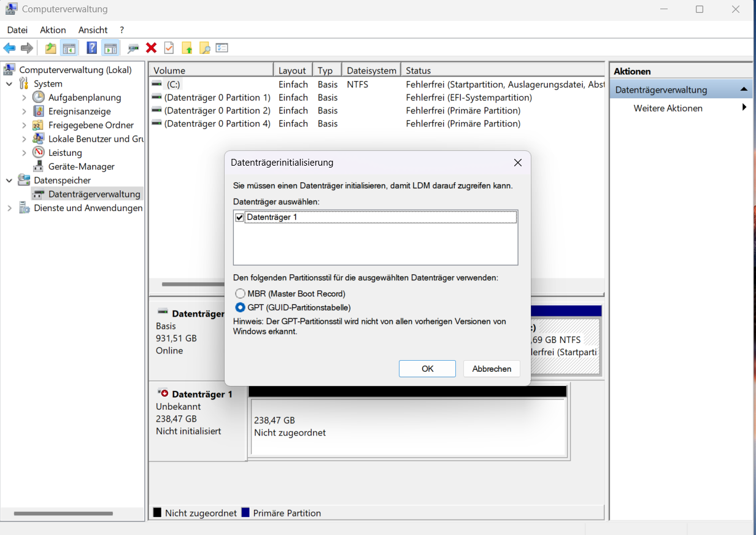
Task: Collapse the Datenspeicher tree node
Action: coord(9,180)
